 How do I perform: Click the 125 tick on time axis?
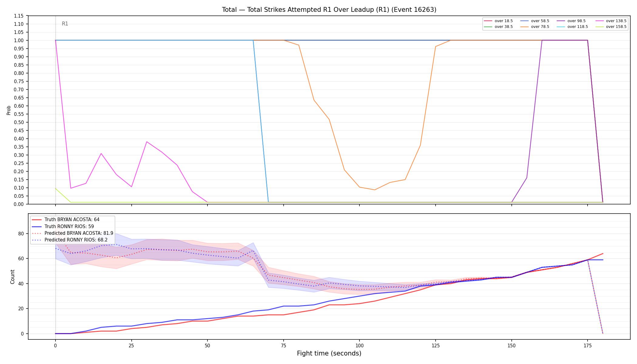pos(436,345)
